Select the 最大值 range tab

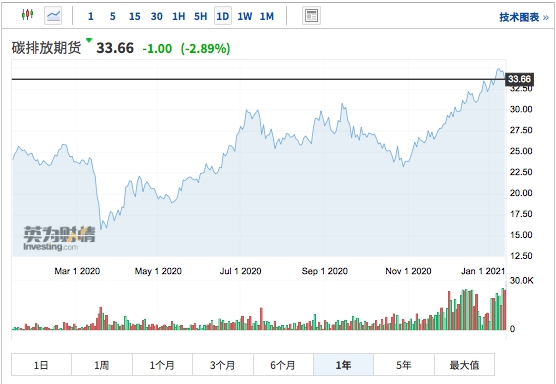click(x=465, y=364)
